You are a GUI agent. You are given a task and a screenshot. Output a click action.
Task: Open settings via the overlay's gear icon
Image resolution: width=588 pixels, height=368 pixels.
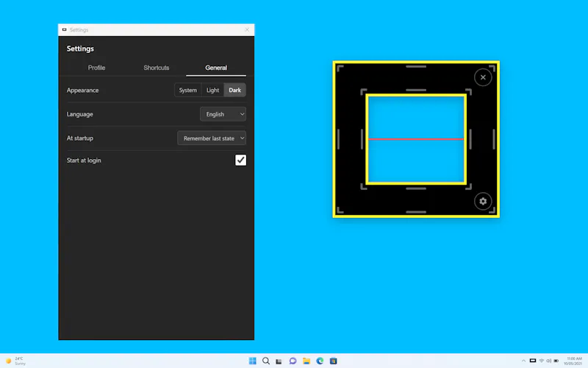(483, 201)
